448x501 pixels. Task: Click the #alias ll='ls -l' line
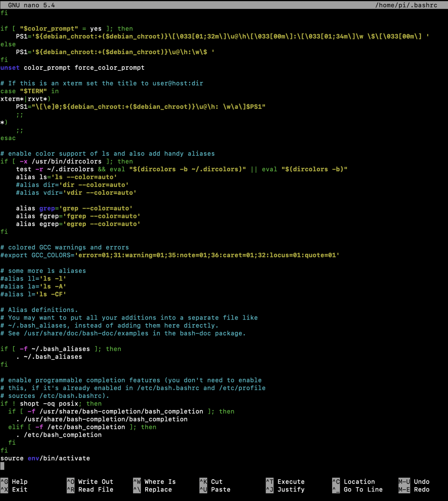[33, 278]
